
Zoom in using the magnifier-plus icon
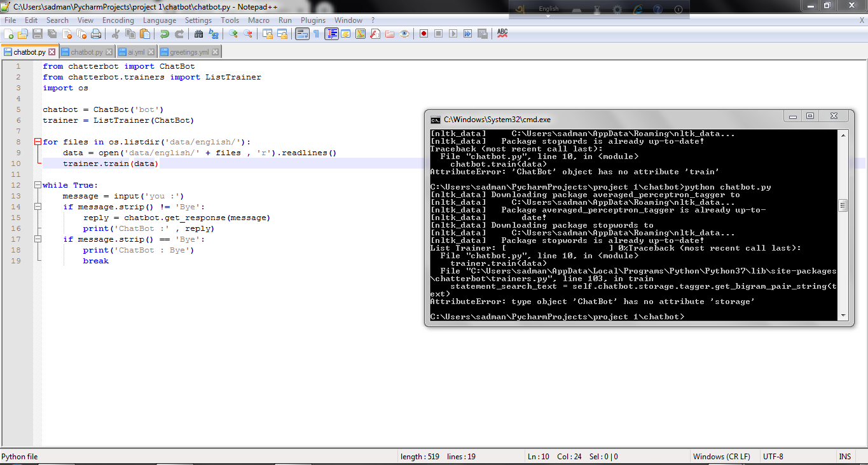234,33
